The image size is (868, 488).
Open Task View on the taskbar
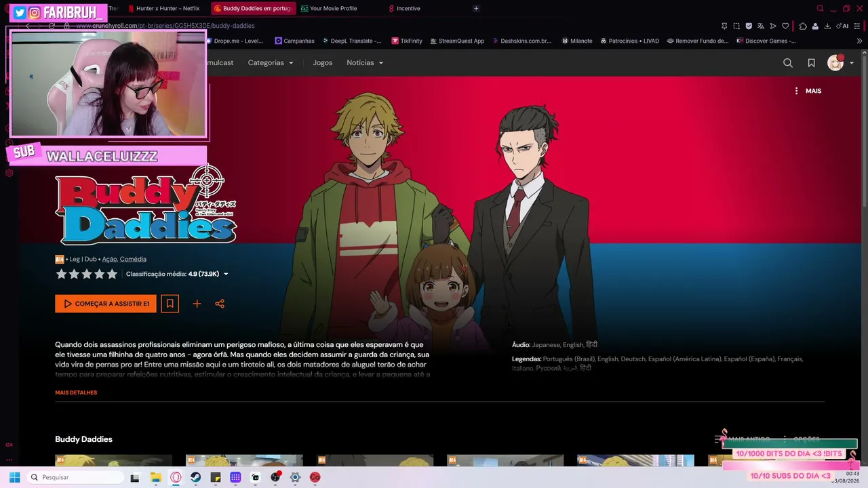pyautogui.click(x=135, y=477)
